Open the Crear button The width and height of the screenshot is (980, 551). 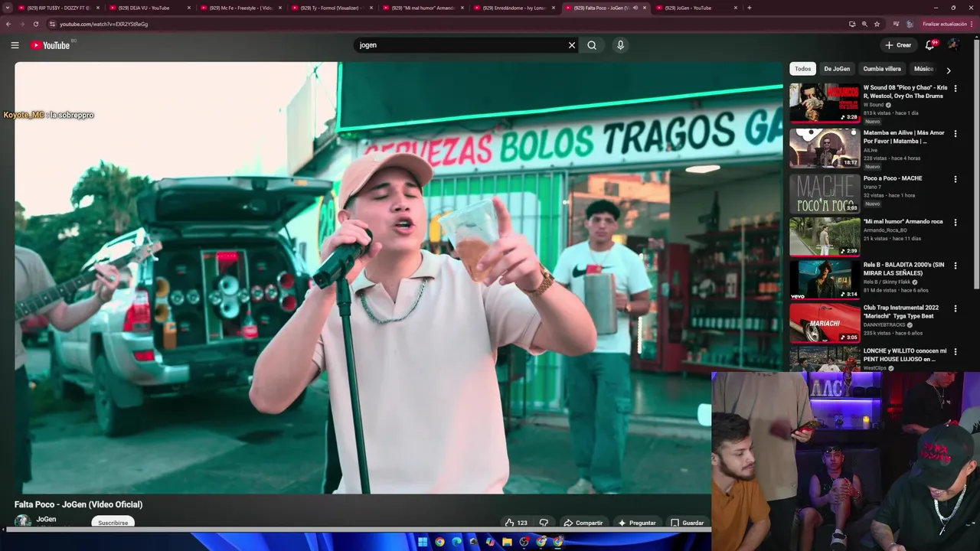[x=898, y=45]
